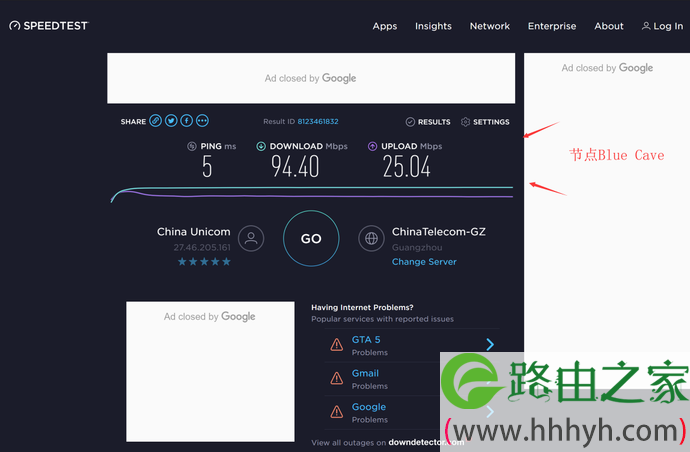Click the ping value 5
Image resolution: width=690 pixels, height=452 pixels.
point(207,167)
